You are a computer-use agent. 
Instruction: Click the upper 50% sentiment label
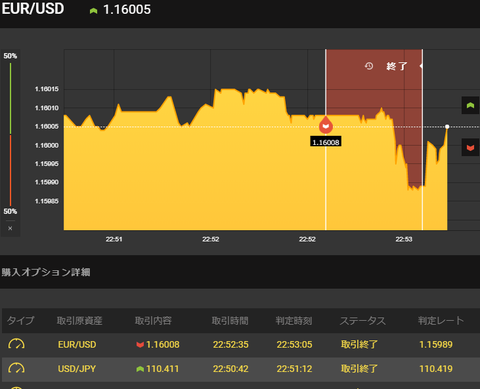[10, 56]
